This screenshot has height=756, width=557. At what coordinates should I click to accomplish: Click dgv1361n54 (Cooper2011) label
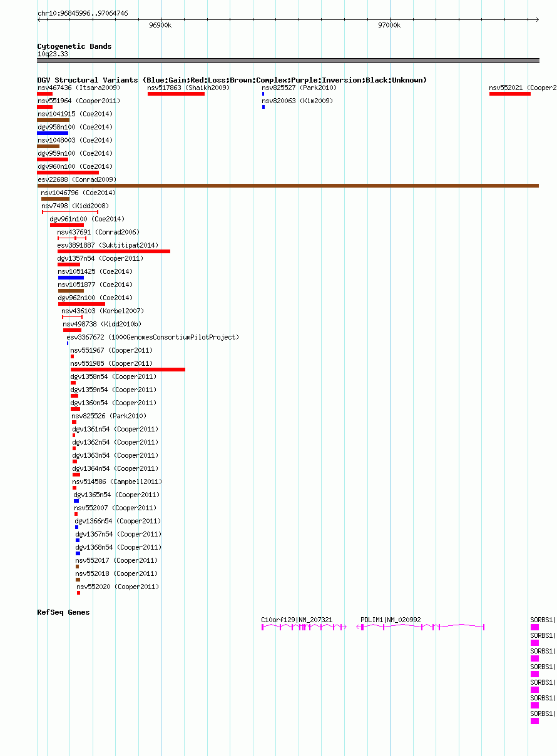115,429
